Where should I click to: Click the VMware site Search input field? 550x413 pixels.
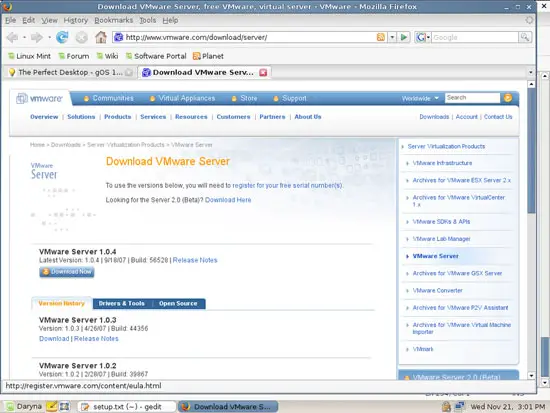point(472,98)
